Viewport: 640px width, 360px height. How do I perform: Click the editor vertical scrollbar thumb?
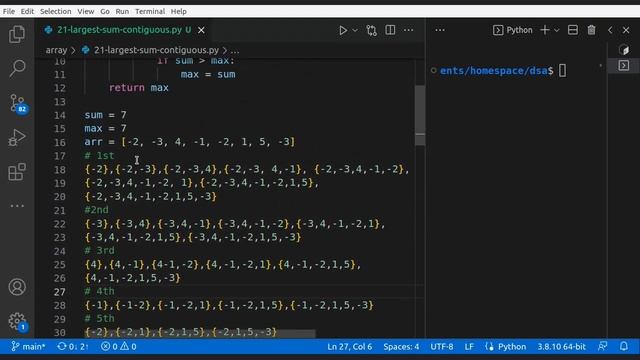pos(420,115)
